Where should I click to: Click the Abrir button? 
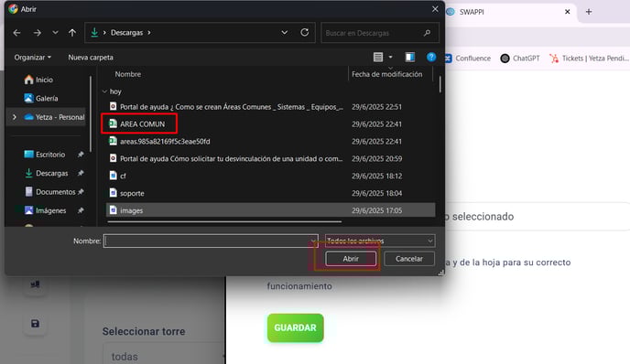click(351, 259)
